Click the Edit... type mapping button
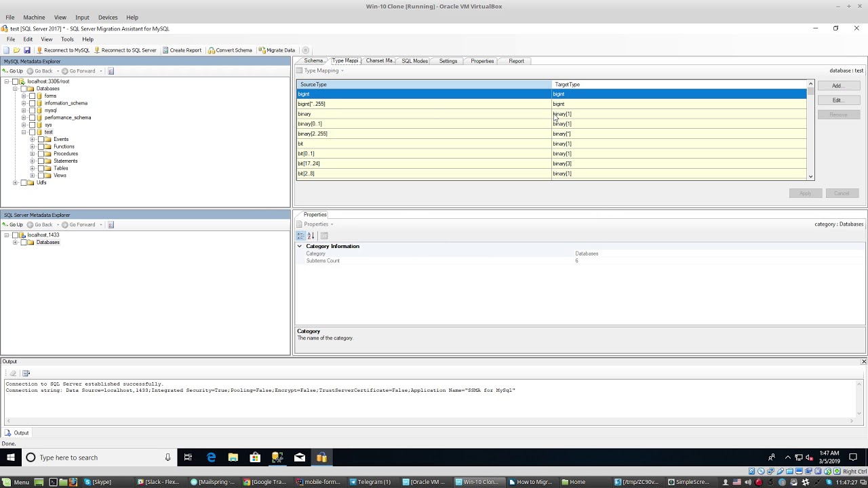Image resolution: width=868 pixels, height=488 pixels. [838, 100]
